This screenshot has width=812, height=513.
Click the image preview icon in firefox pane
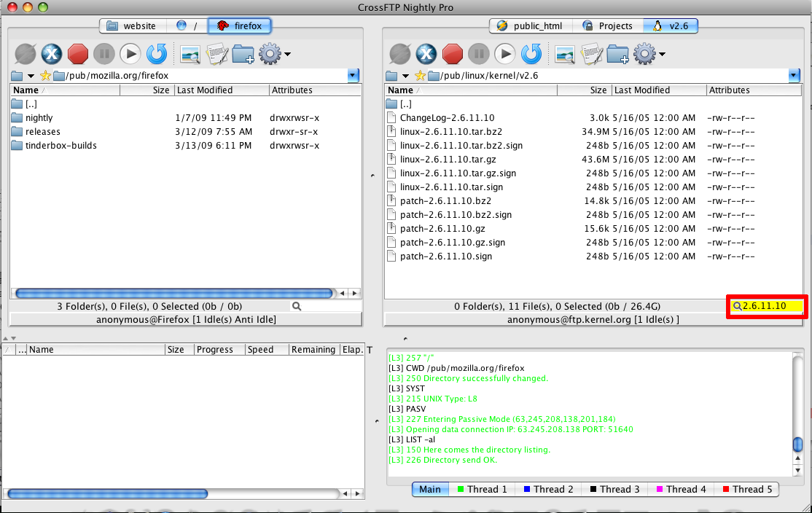190,54
